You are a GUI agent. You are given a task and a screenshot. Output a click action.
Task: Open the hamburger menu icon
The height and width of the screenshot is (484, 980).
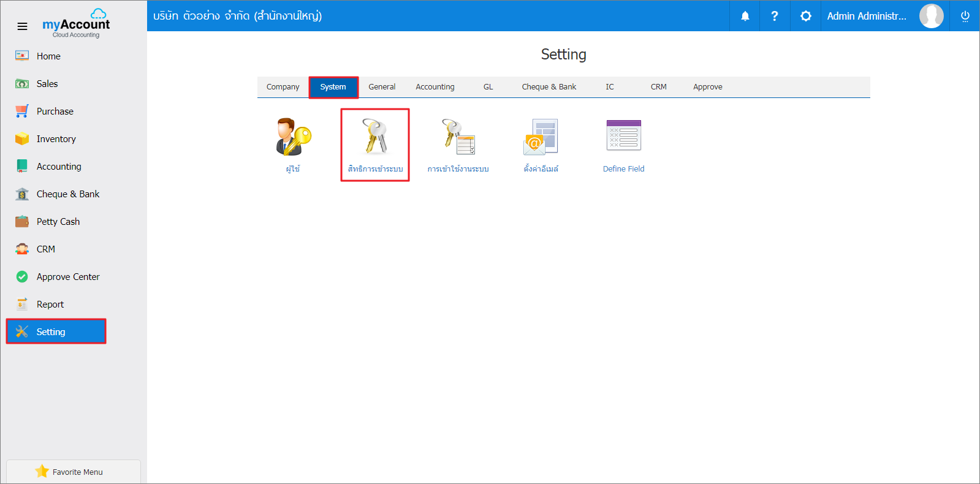coord(22,26)
